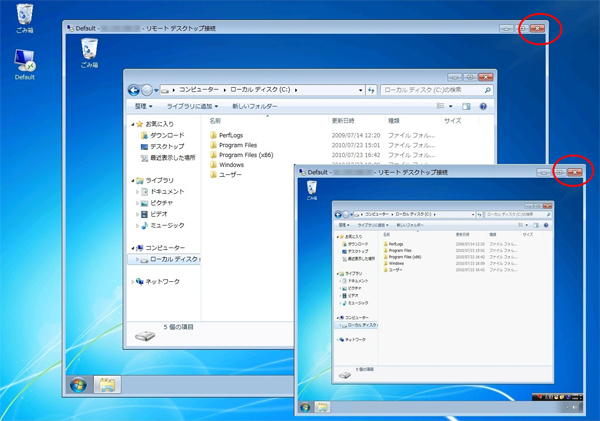Image resolution: width=600 pixels, height=421 pixels.
Task: Toggle the preview pane in the large Explorer
Action: (x=466, y=106)
